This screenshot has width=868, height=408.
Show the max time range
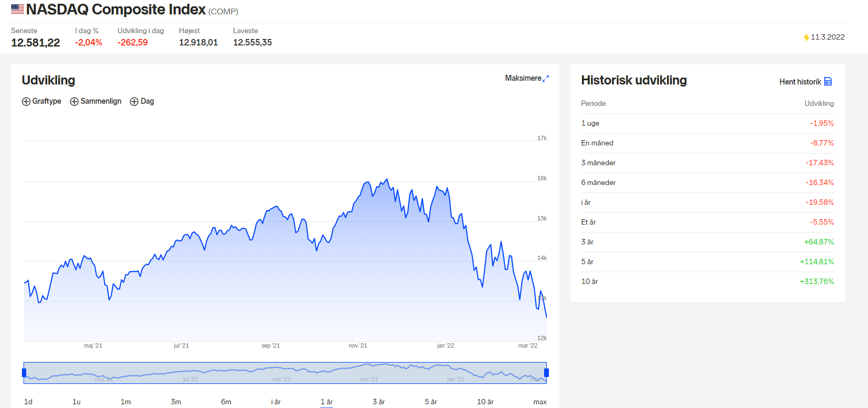point(540,402)
